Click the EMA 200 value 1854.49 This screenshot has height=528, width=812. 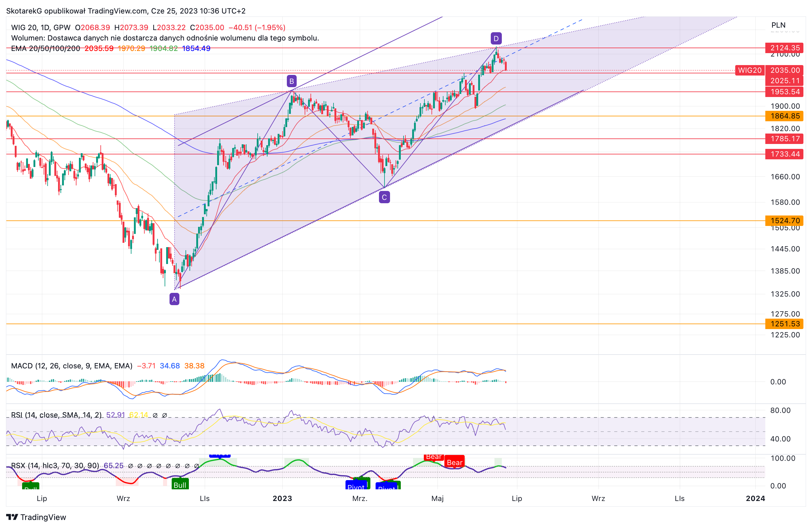pyautogui.click(x=196, y=49)
